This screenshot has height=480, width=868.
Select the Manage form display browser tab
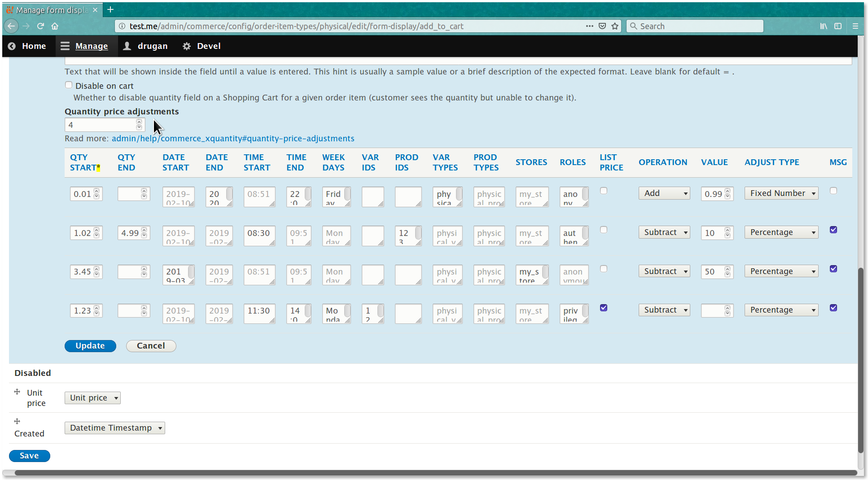(x=52, y=10)
